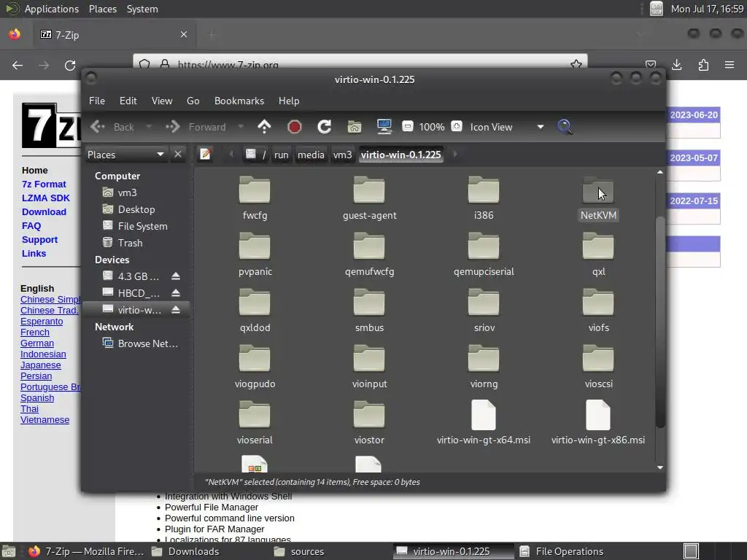Select the vioscsi folder

[598, 367]
